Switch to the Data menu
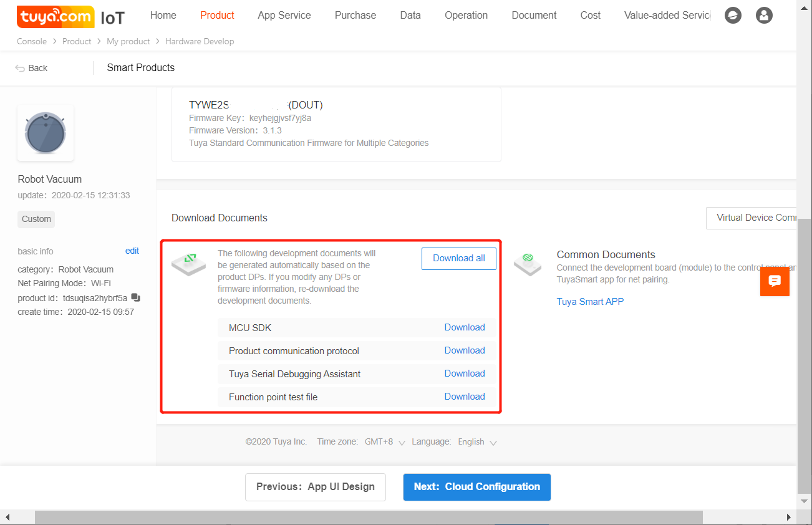This screenshot has height=525, width=812. (x=410, y=16)
